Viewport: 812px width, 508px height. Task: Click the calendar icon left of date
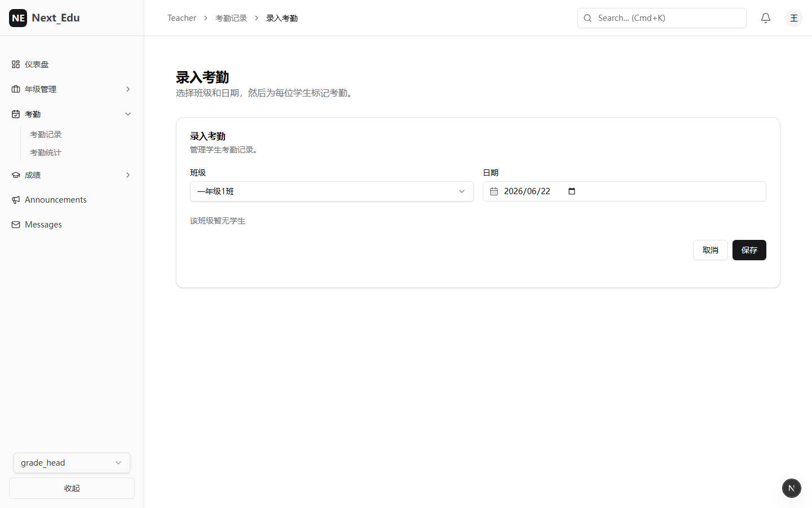[494, 191]
